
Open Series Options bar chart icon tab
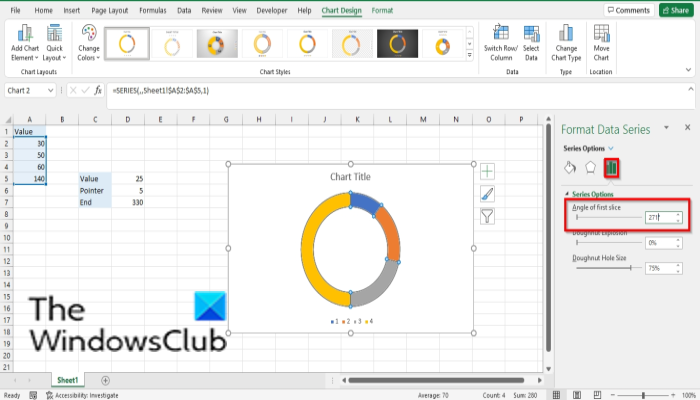pyautogui.click(x=611, y=168)
